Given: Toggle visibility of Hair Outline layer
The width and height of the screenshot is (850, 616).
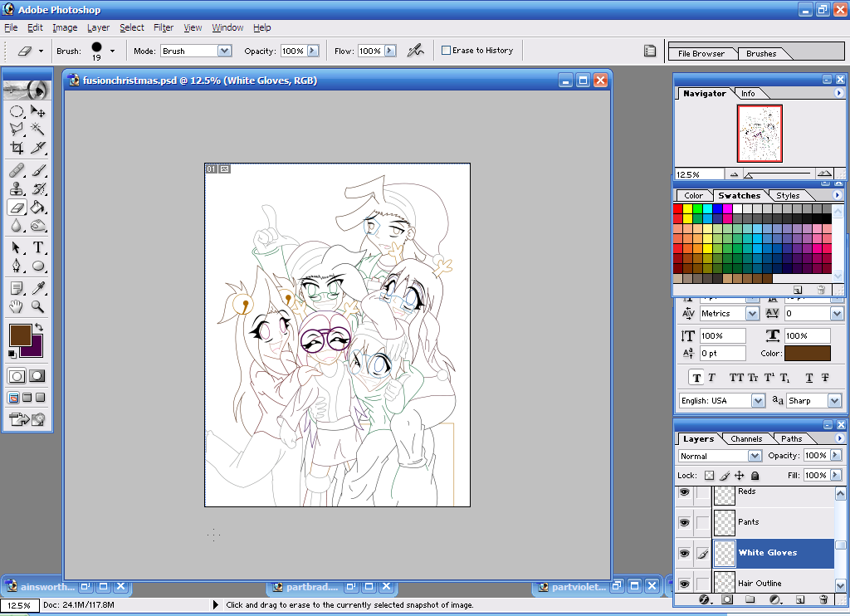Looking at the screenshot, I should pos(684,584).
